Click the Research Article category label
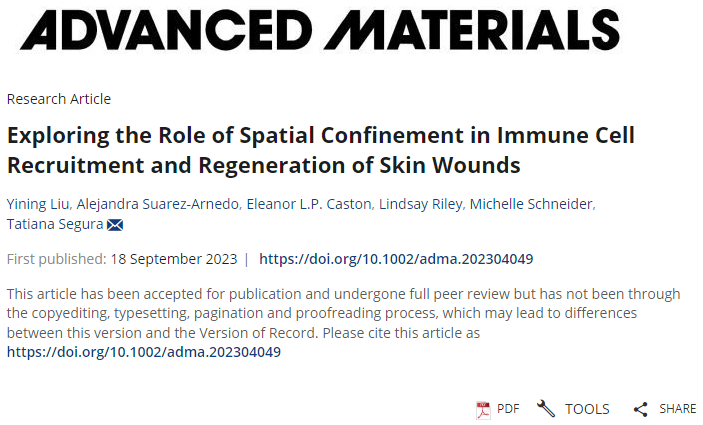The width and height of the screenshot is (703, 425). click(x=59, y=99)
